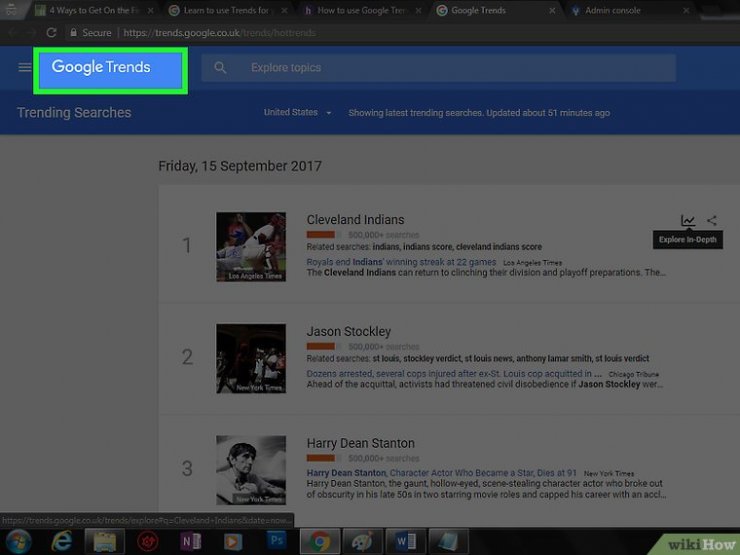Open Photoshop from the taskbar
This screenshot has height=555, width=740.
coord(276,540)
